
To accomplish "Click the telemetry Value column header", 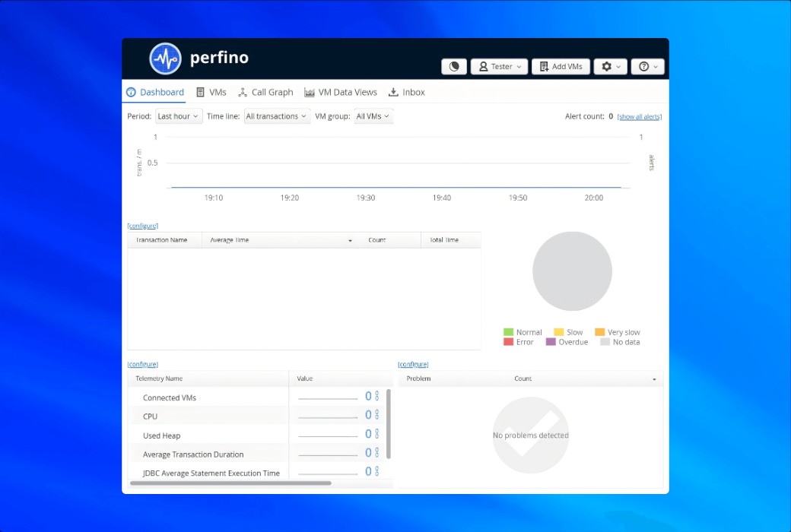I will click(x=341, y=378).
